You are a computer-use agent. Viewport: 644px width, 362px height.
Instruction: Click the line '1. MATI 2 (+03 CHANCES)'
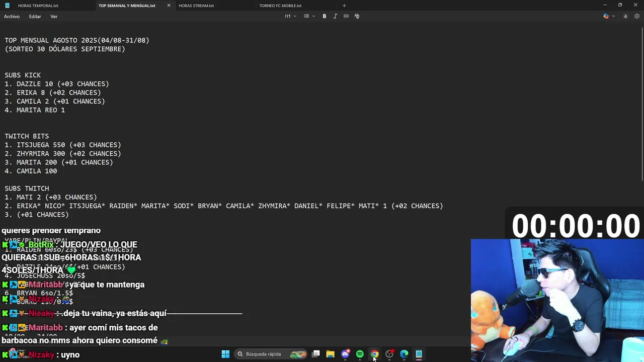(51, 197)
